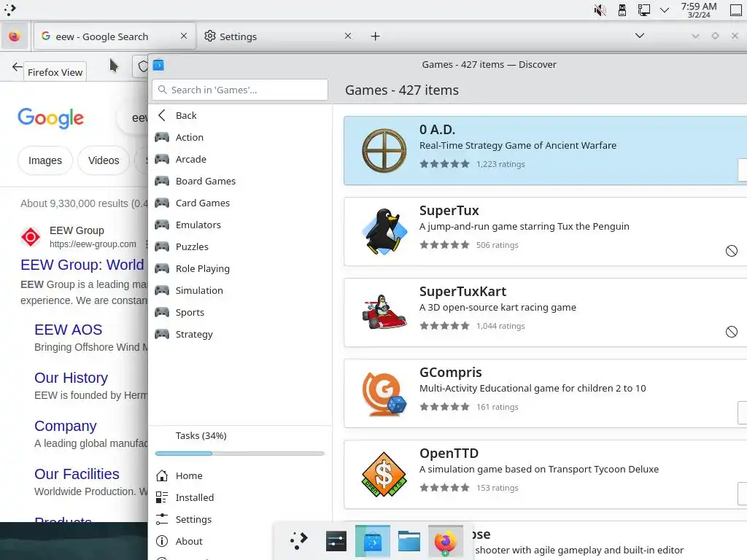747x560 pixels.
Task: Open the Strategy category
Action: coord(239,334)
